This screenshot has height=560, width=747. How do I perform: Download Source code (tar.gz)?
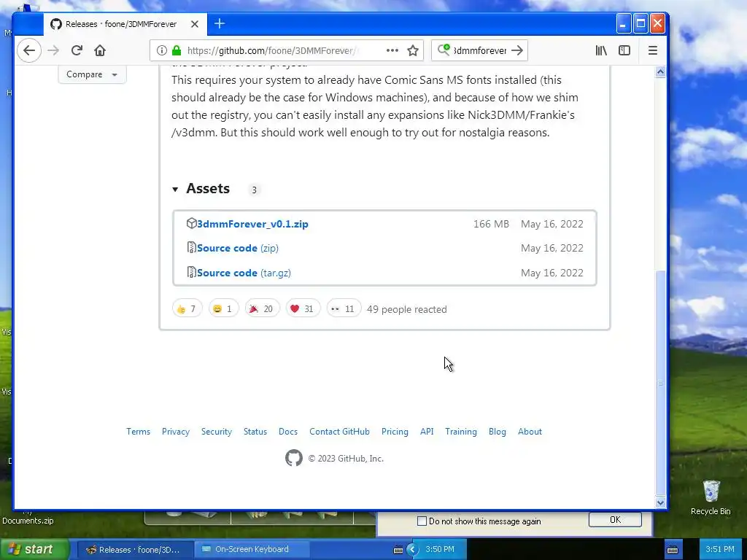point(244,273)
